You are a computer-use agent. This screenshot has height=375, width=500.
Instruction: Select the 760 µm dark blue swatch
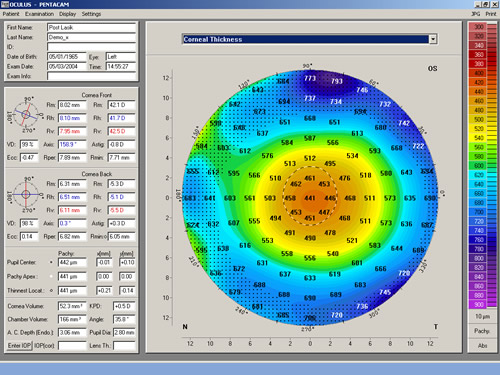coord(478,239)
